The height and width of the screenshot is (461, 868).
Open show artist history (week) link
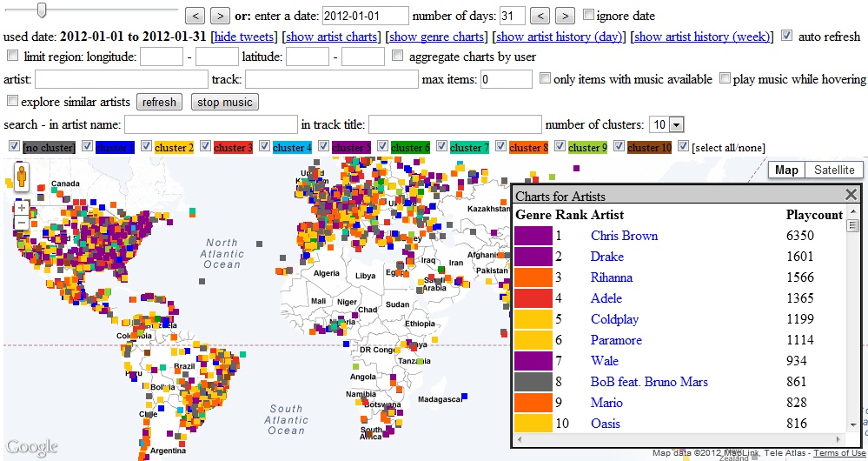pyautogui.click(x=702, y=37)
